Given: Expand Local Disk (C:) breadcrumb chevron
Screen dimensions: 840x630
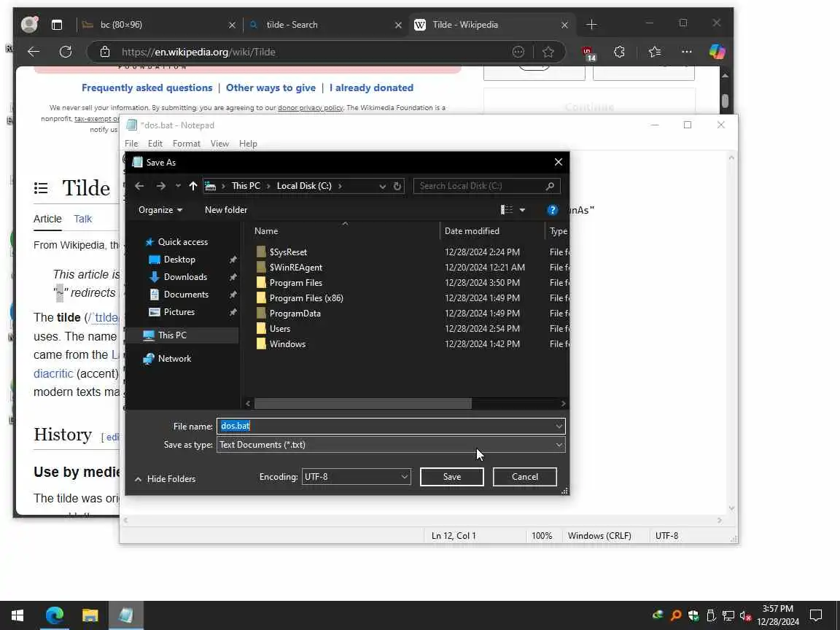Looking at the screenshot, I should (x=340, y=186).
